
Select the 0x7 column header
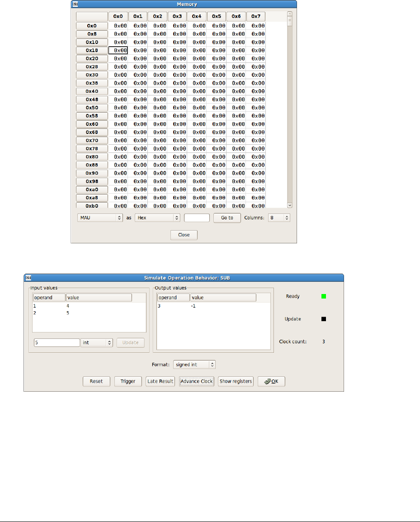coord(255,16)
